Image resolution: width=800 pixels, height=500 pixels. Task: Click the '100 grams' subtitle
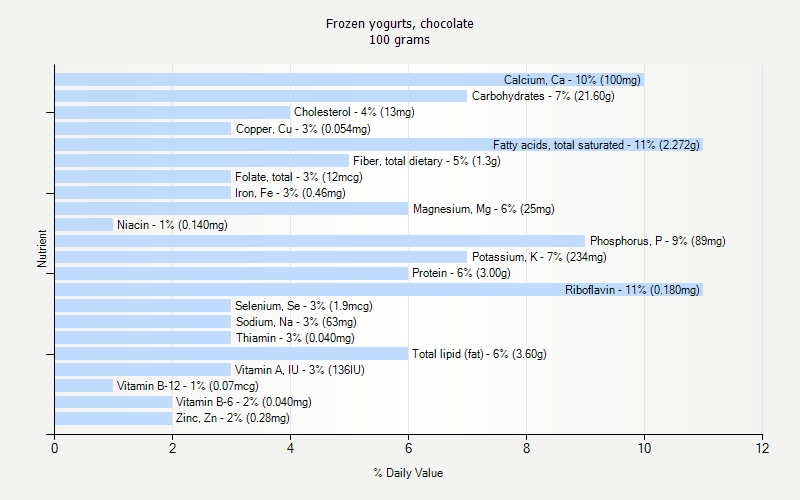[x=399, y=40]
